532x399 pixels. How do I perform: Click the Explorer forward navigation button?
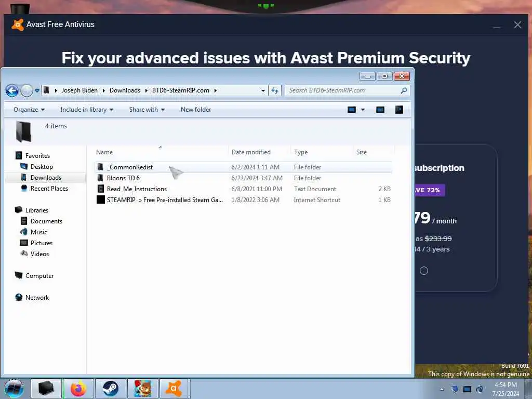tap(26, 90)
